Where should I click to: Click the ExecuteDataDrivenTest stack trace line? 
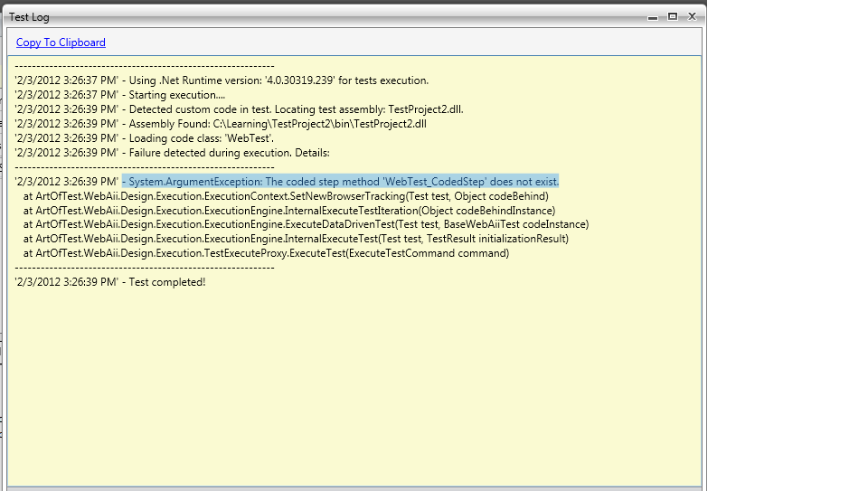[306, 224]
